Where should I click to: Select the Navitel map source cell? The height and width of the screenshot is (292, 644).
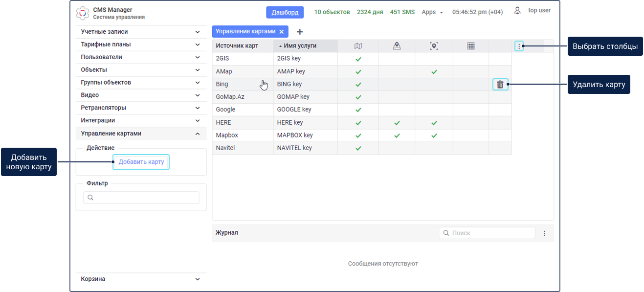pos(243,148)
